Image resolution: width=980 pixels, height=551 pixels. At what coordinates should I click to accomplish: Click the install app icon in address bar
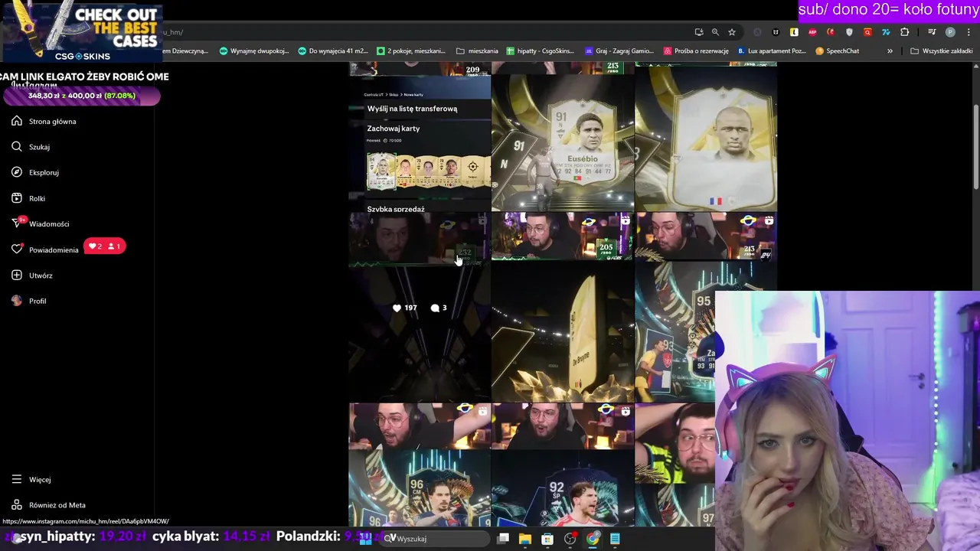click(699, 32)
